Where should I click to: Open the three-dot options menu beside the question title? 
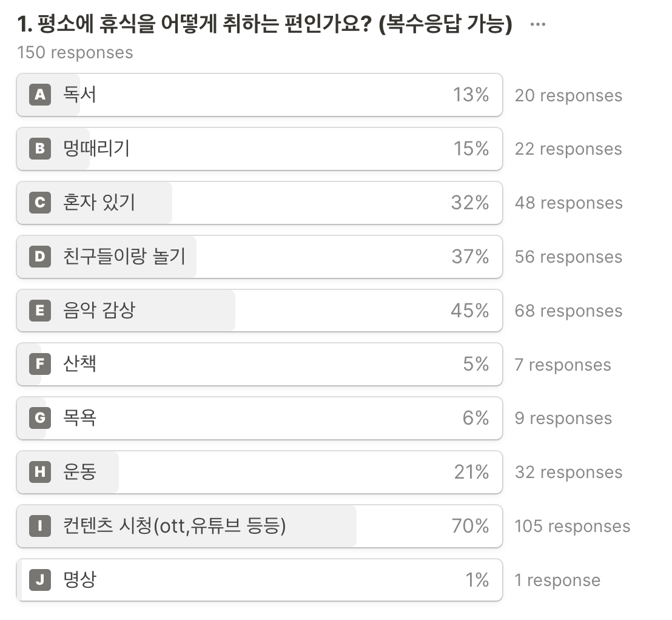[x=537, y=24]
